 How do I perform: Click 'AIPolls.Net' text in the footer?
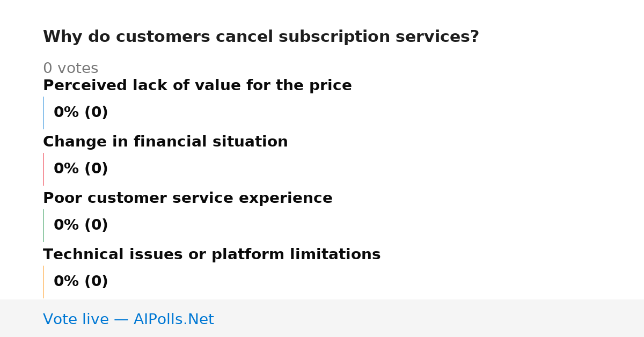click(174, 319)
